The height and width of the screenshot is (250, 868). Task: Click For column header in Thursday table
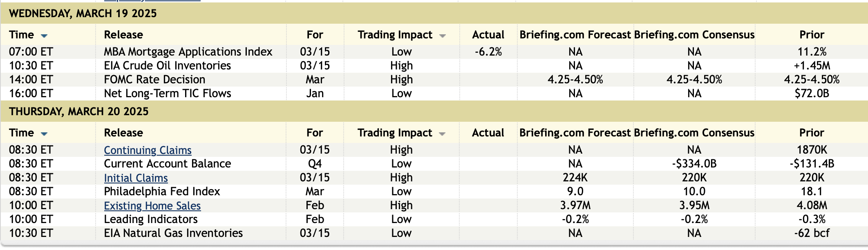click(x=315, y=133)
